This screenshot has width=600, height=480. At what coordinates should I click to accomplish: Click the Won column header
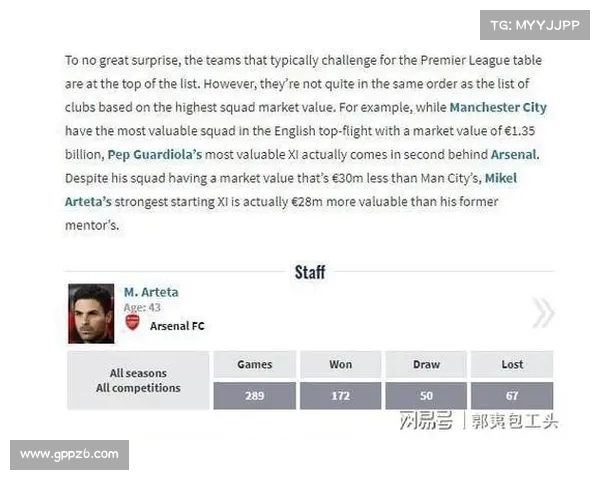pyautogui.click(x=341, y=364)
